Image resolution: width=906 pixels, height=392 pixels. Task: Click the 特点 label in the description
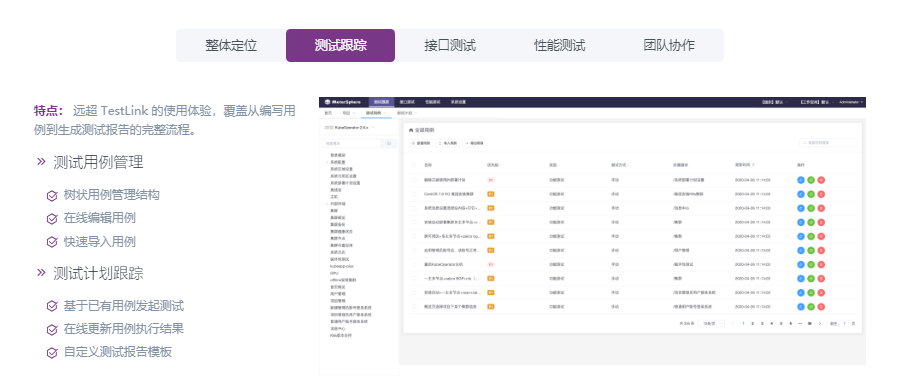click(49, 110)
